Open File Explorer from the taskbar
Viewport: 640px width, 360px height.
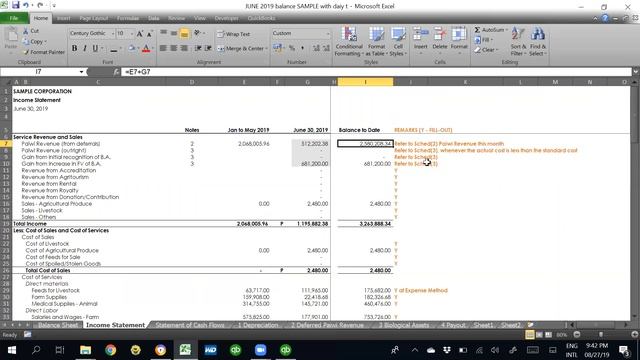[x=85, y=350]
